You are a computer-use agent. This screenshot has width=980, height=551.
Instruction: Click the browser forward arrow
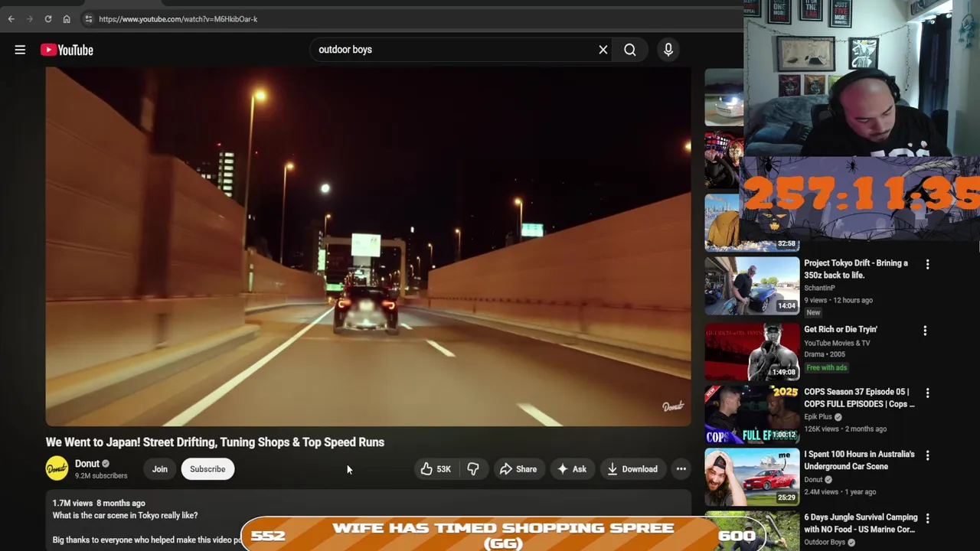coord(29,19)
